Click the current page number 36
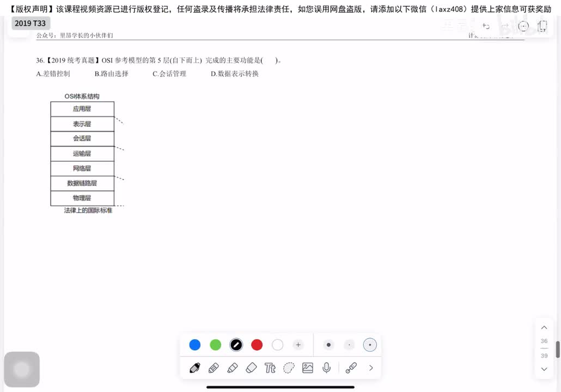This screenshot has height=392, width=561. (x=544, y=341)
